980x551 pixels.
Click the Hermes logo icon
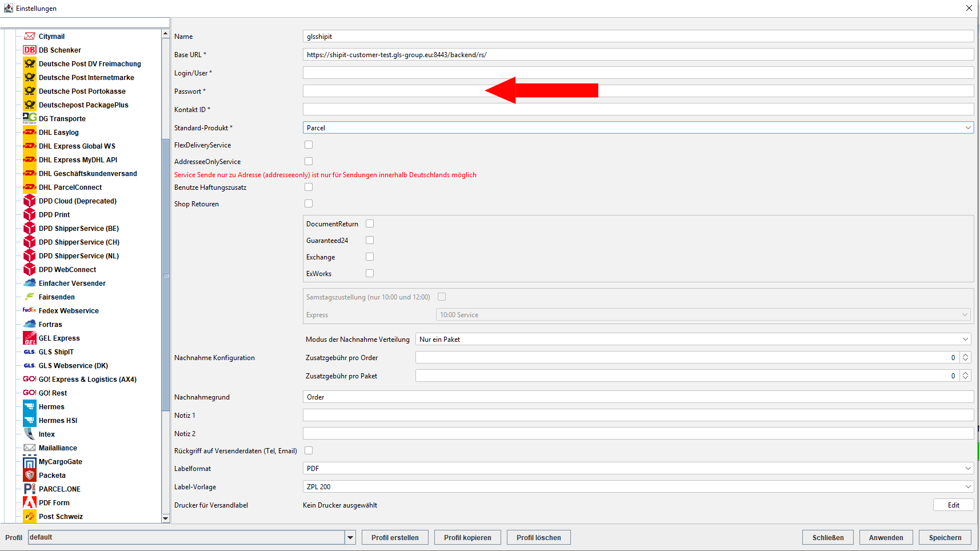30,406
